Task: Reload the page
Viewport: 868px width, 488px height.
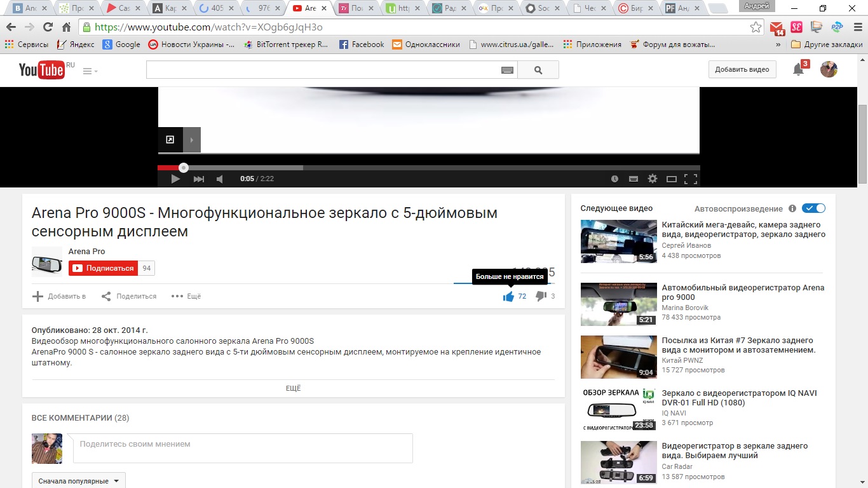Action: point(48,27)
